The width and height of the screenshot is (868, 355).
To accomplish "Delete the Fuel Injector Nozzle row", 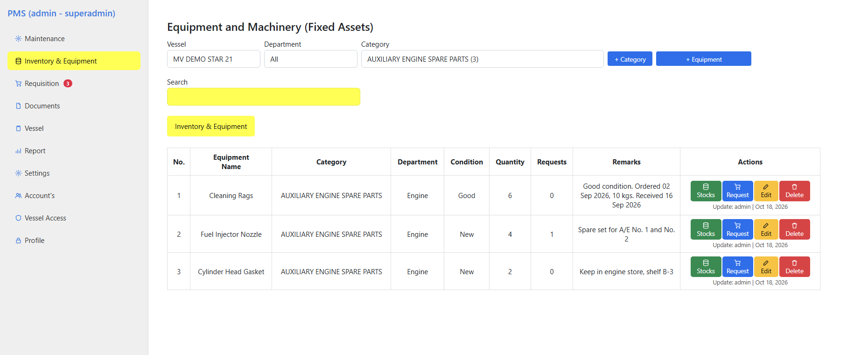I will point(794,229).
